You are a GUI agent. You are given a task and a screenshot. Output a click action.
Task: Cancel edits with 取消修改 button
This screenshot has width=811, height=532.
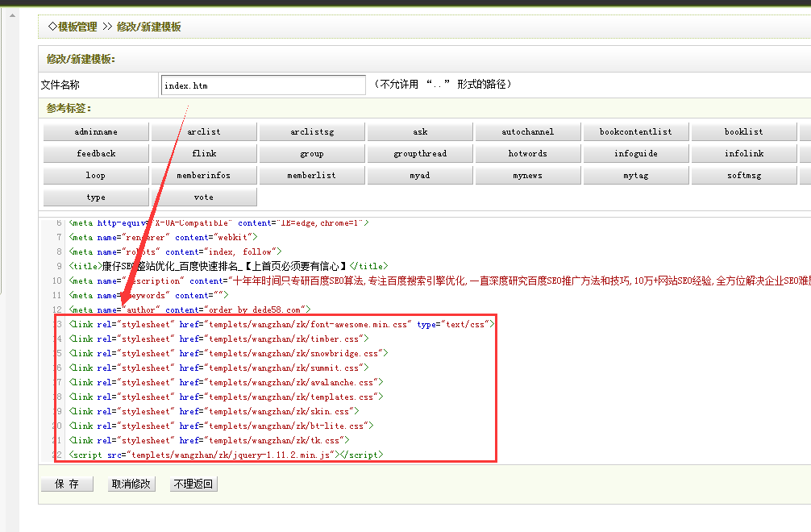tap(131, 484)
